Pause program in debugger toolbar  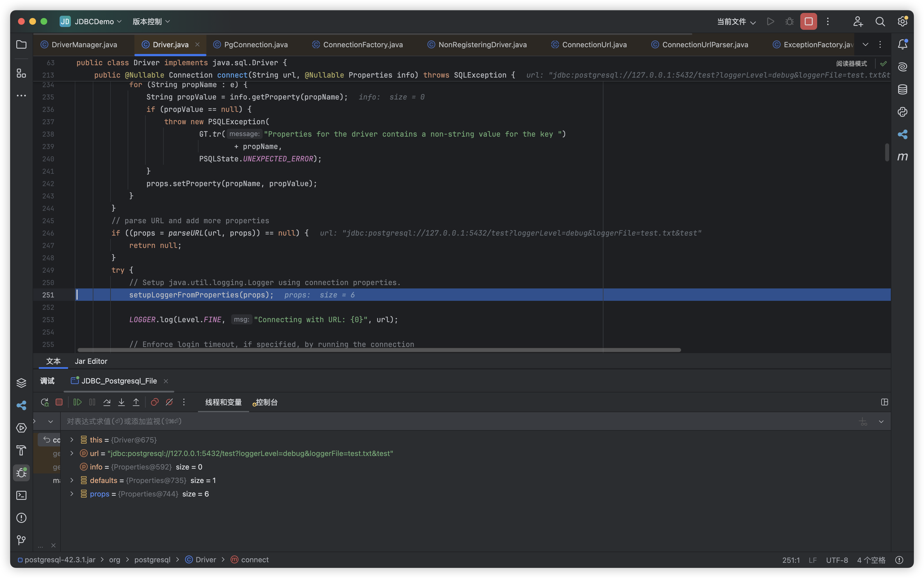pos(92,402)
